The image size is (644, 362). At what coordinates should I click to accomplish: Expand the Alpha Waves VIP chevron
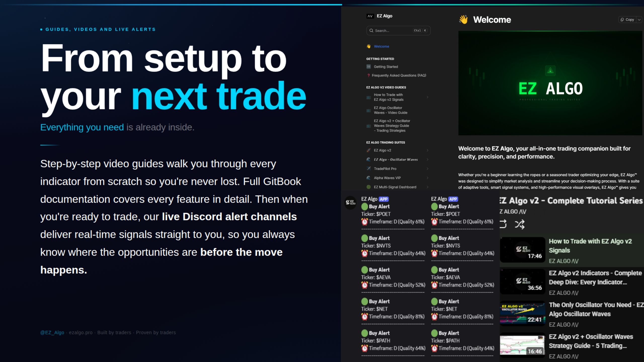point(427,178)
